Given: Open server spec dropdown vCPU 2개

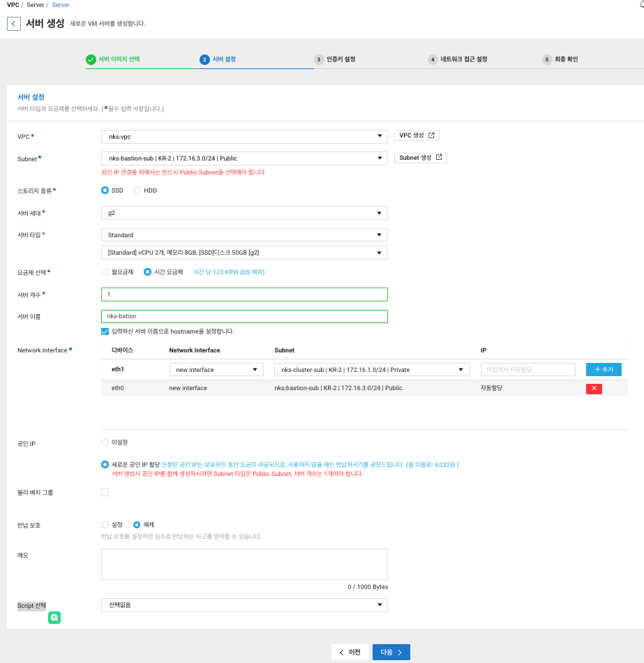Looking at the screenshot, I should (244, 253).
